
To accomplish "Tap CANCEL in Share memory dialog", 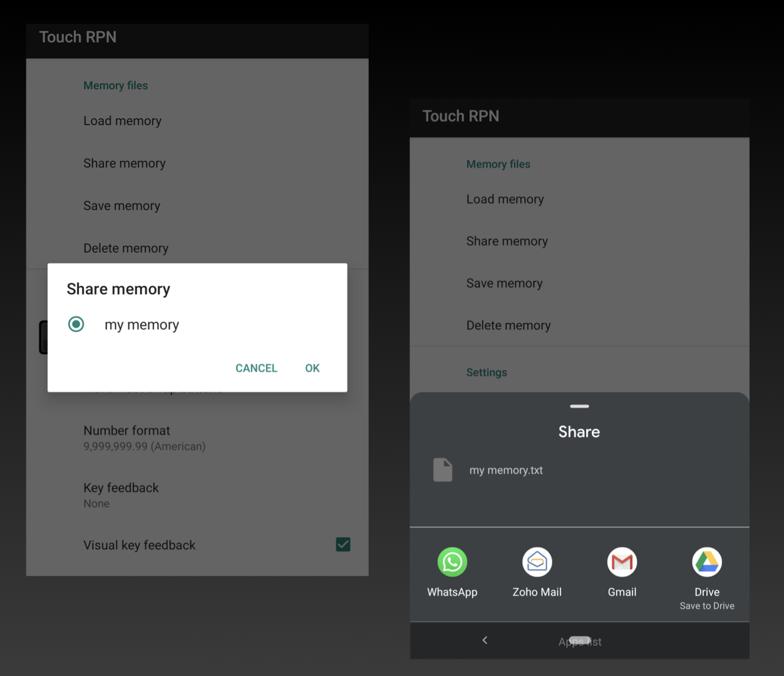I will click(256, 368).
